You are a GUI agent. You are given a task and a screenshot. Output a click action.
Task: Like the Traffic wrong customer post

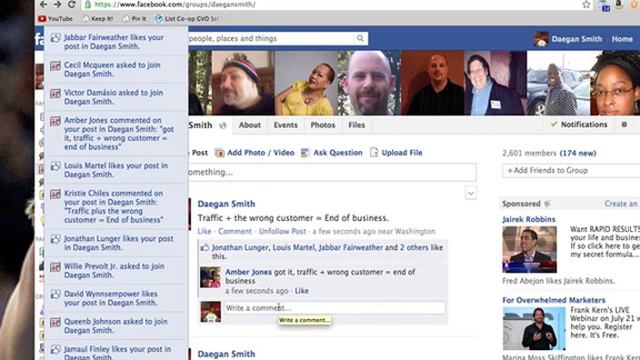(x=204, y=231)
